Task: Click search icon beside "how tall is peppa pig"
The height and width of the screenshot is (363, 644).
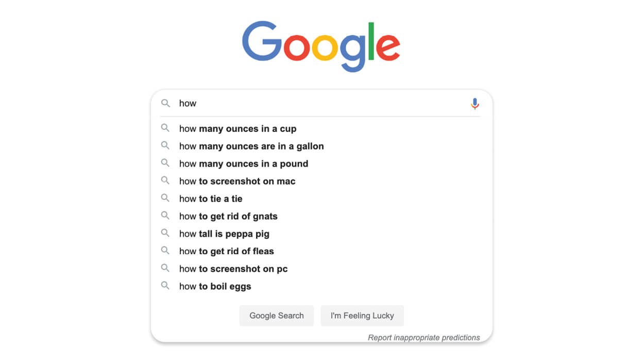Action: (165, 233)
